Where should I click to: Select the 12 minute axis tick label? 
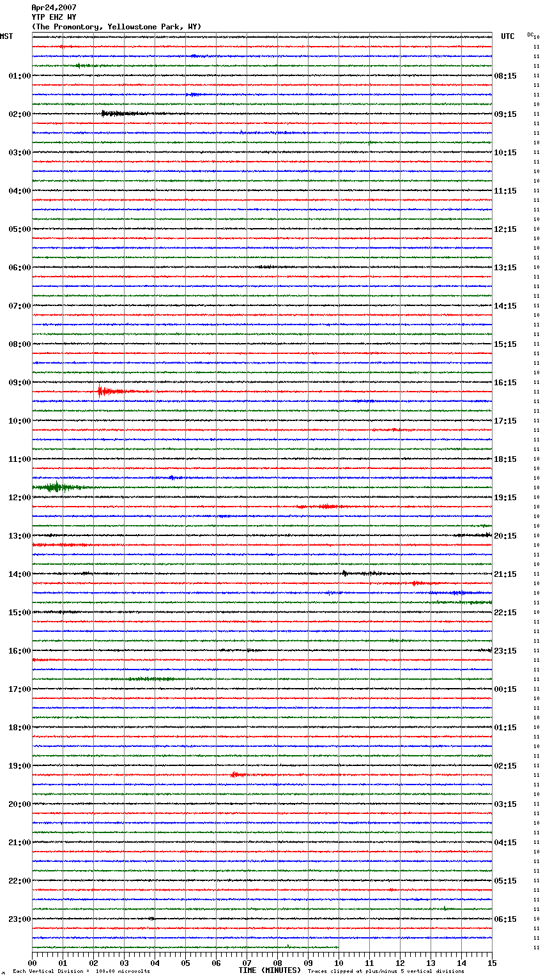400,963
